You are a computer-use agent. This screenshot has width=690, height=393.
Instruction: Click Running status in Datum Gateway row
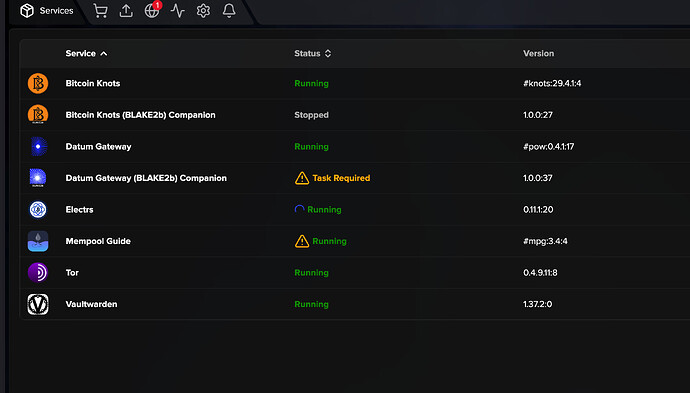point(311,147)
